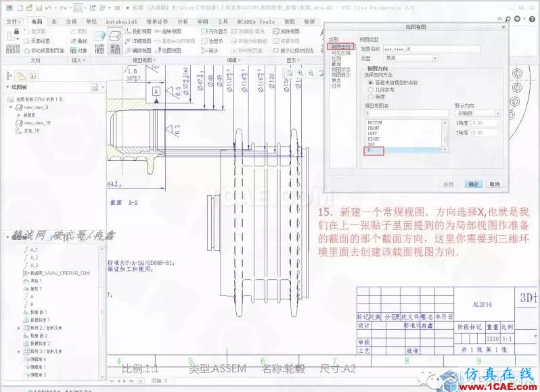This screenshot has width=540, height=392.
Task: Click the 拭除视图 erase view tool
Action: coord(286,31)
